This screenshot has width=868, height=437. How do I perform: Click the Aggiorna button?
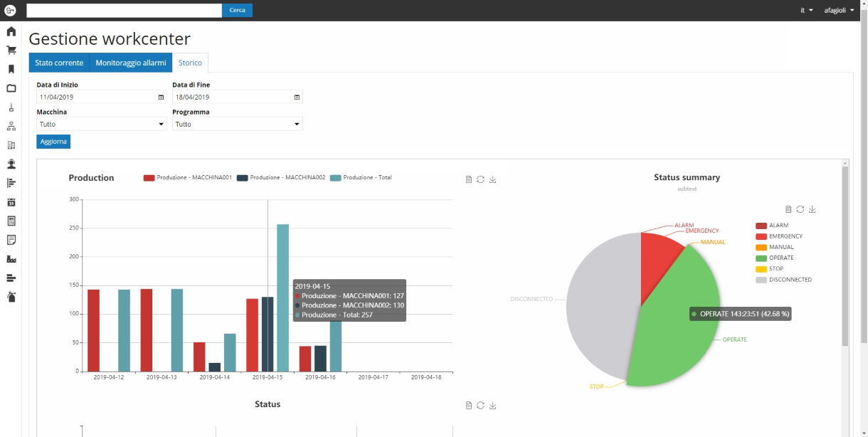tap(53, 142)
